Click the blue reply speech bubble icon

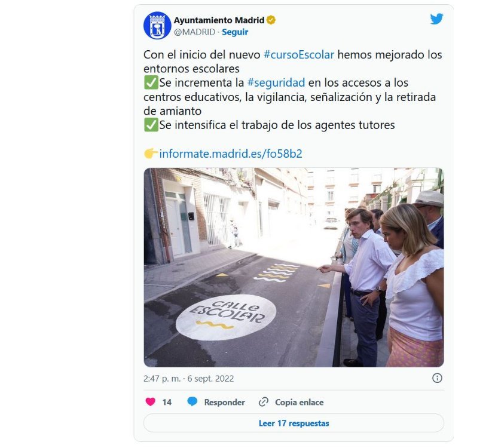[x=192, y=401]
